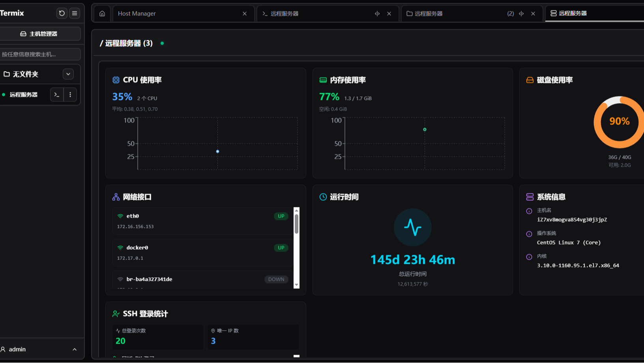Open the three-dot options menu for 远程服务器
644x363 pixels.
click(70, 94)
